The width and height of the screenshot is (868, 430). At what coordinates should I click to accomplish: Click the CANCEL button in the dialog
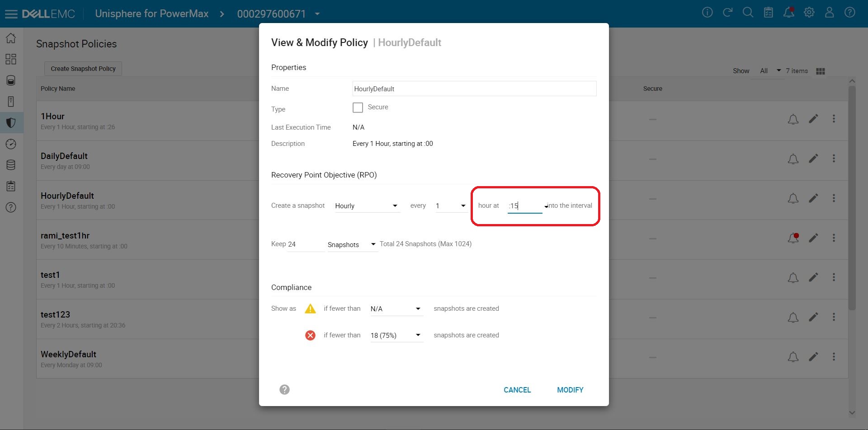point(517,390)
